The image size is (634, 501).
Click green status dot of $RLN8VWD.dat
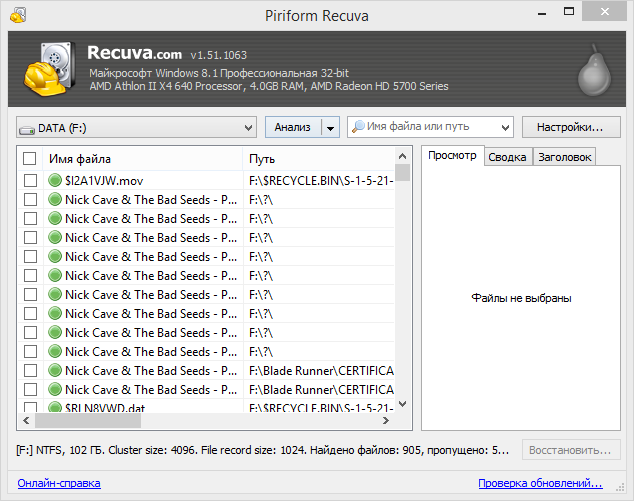(x=55, y=406)
